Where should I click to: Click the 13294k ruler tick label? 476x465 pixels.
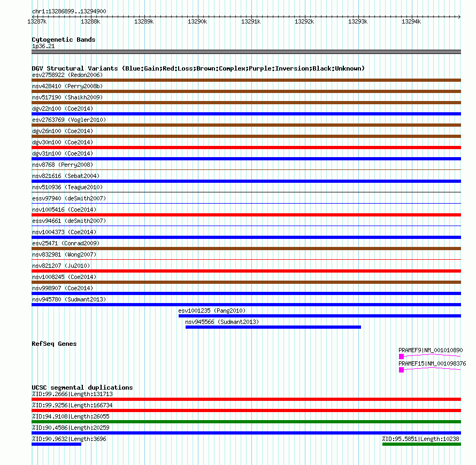point(411,21)
